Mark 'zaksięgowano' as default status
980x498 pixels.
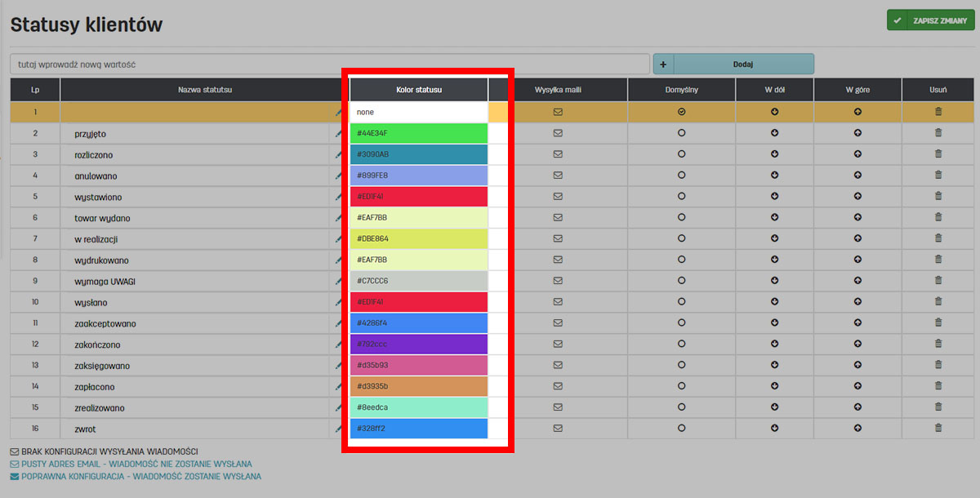click(x=681, y=365)
